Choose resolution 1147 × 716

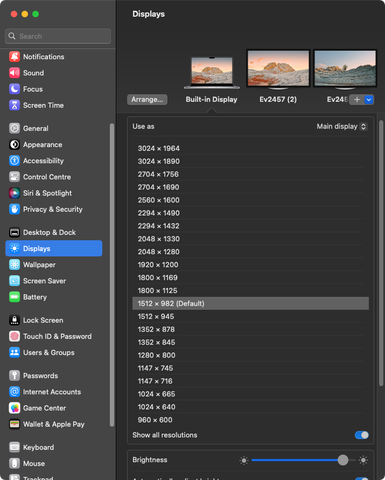pos(250,381)
